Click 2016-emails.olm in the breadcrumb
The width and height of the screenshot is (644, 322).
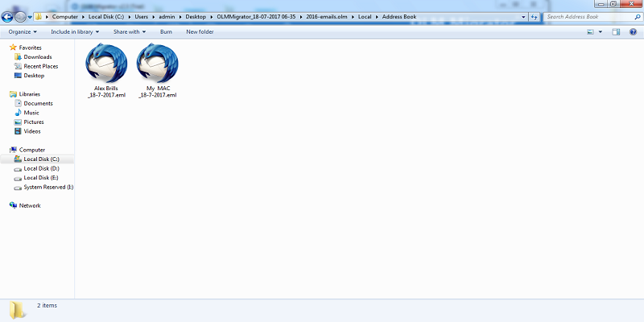[327, 17]
